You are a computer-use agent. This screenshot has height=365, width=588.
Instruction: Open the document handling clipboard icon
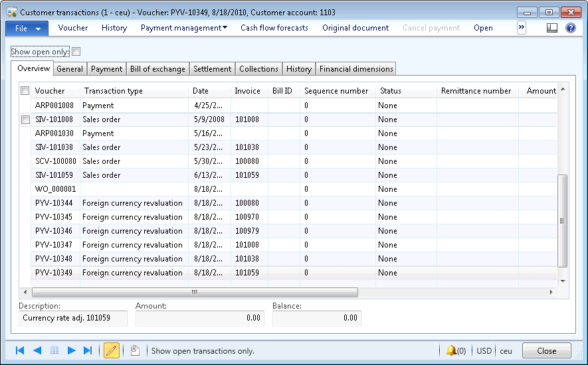[135, 350]
